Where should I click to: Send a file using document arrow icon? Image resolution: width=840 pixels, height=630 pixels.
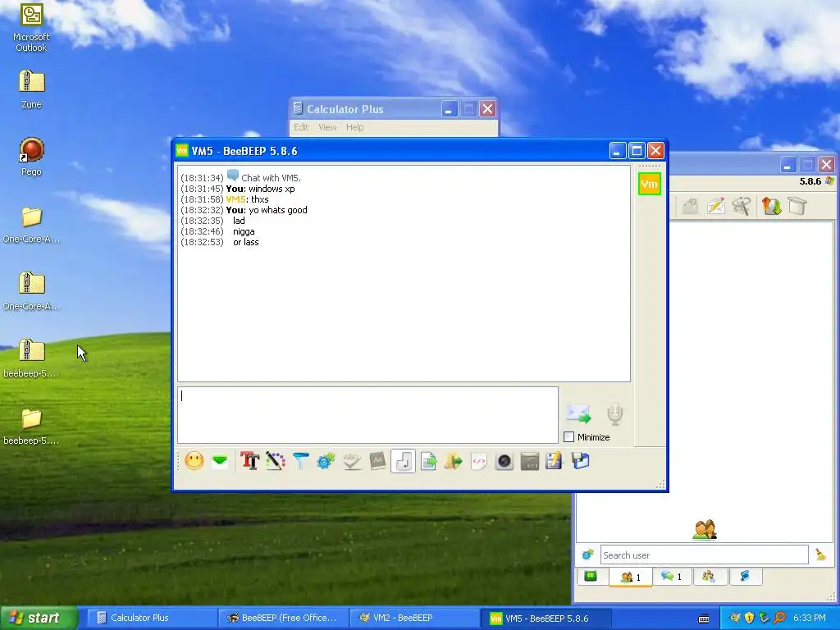(x=428, y=461)
